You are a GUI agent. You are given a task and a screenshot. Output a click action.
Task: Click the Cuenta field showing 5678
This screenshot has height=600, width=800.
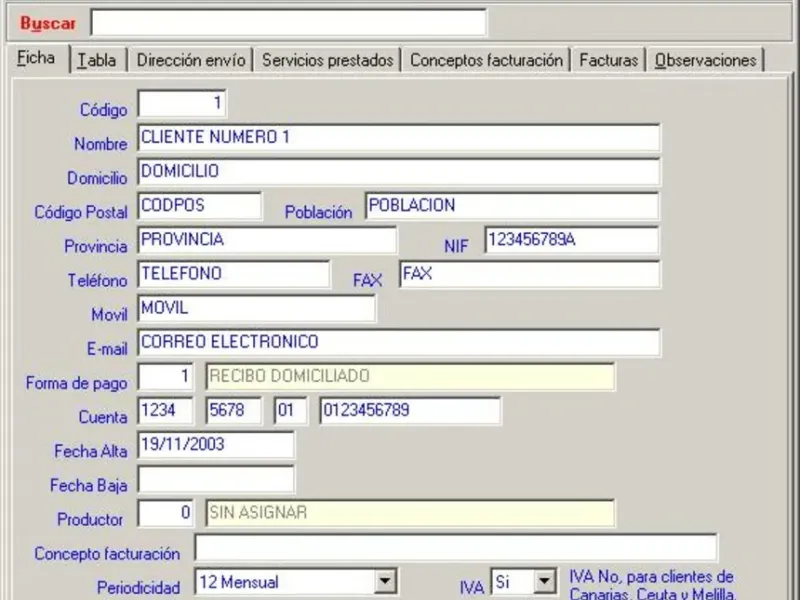click(234, 411)
